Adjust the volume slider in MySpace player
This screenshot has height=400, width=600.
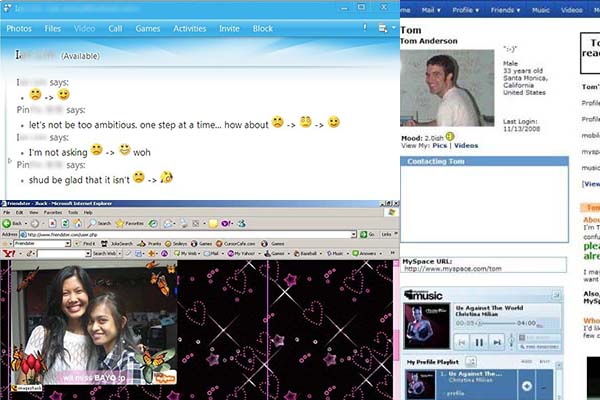tap(511, 341)
